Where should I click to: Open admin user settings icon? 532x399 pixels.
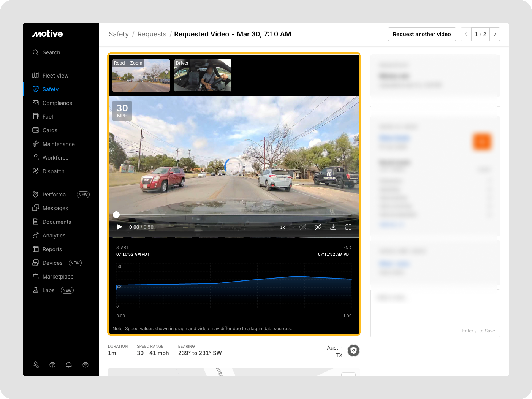36,365
